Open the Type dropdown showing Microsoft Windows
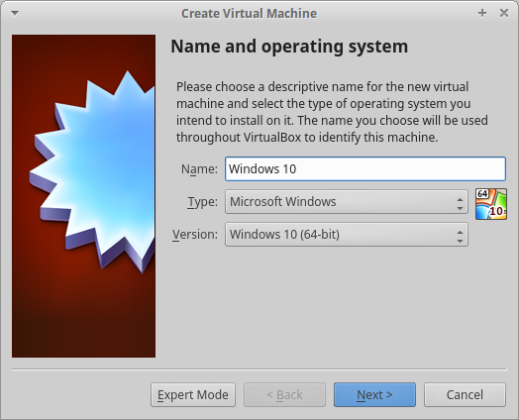The image size is (519, 420). tap(347, 201)
